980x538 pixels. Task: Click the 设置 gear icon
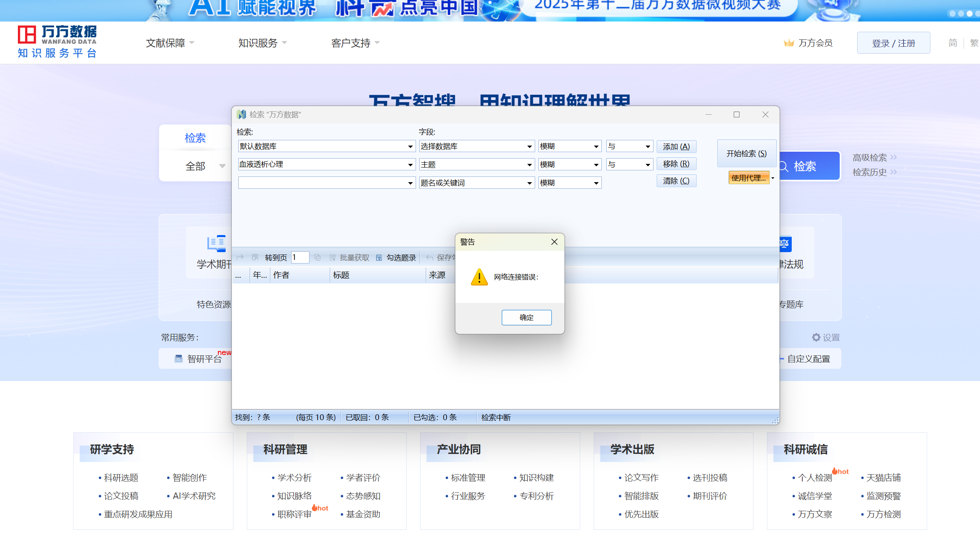(x=816, y=338)
